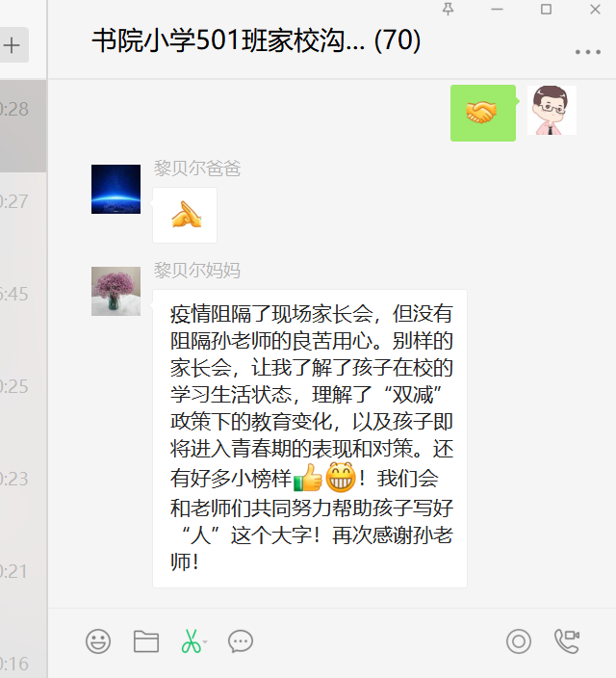Start a voice or video call

(567, 640)
